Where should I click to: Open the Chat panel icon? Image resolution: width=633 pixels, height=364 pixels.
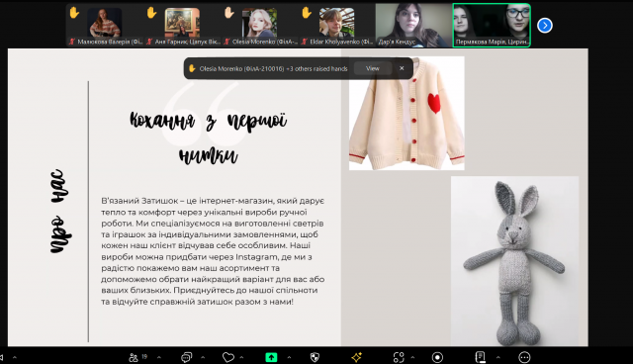point(187,357)
